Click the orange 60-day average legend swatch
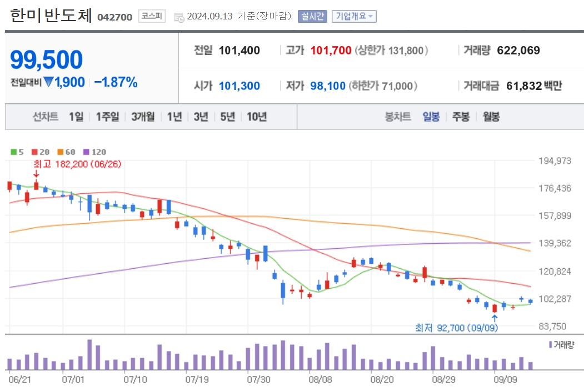The width and height of the screenshot is (584, 392). click(60, 152)
